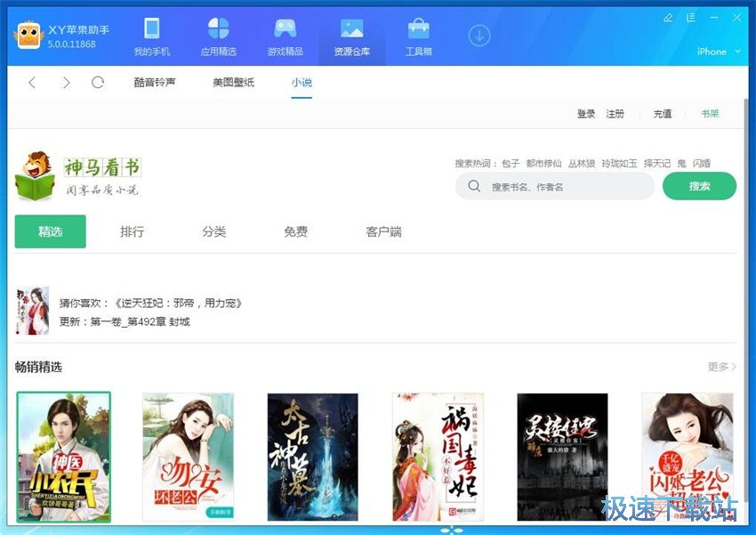Go forward with the right arrow
The width and height of the screenshot is (756, 535).
[x=66, y=83]
